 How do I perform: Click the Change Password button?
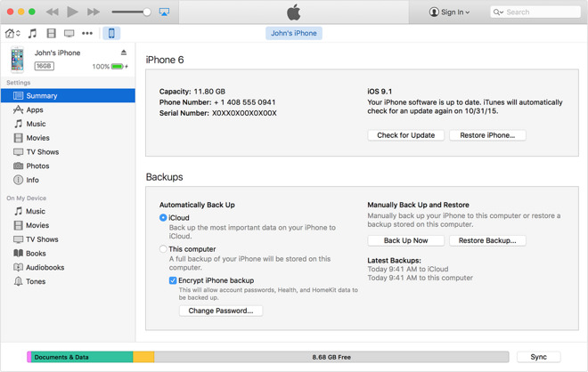[x=221, y=311]
